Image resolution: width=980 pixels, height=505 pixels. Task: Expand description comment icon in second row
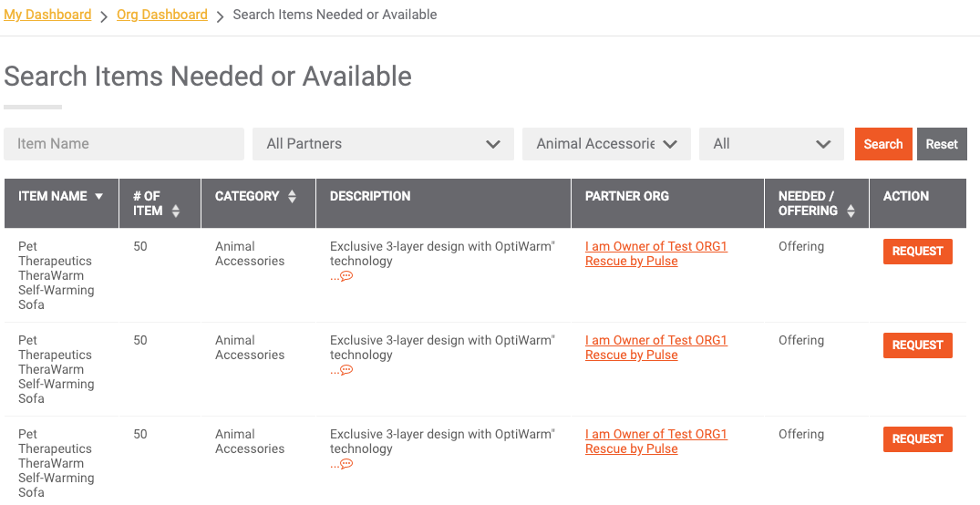pos(346,369)
